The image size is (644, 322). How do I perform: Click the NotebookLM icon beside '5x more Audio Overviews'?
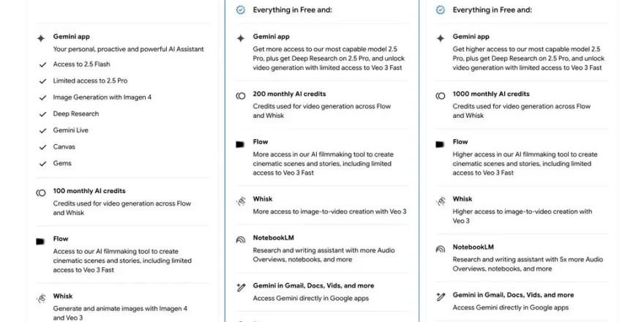point(440,248)
